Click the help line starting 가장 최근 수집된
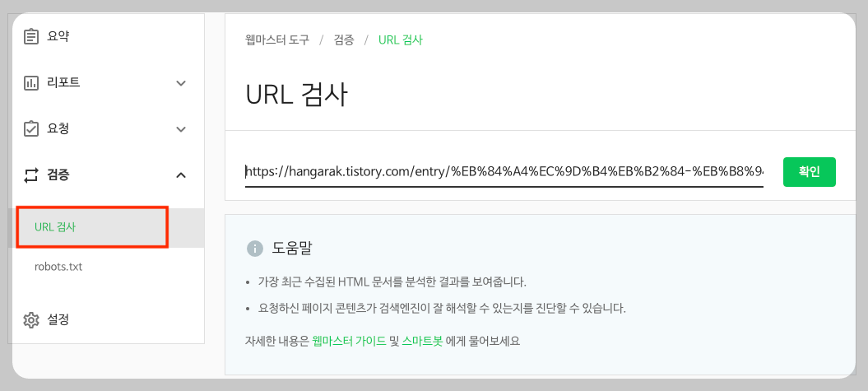The image size is (868, 391). (x=392, y=282)
